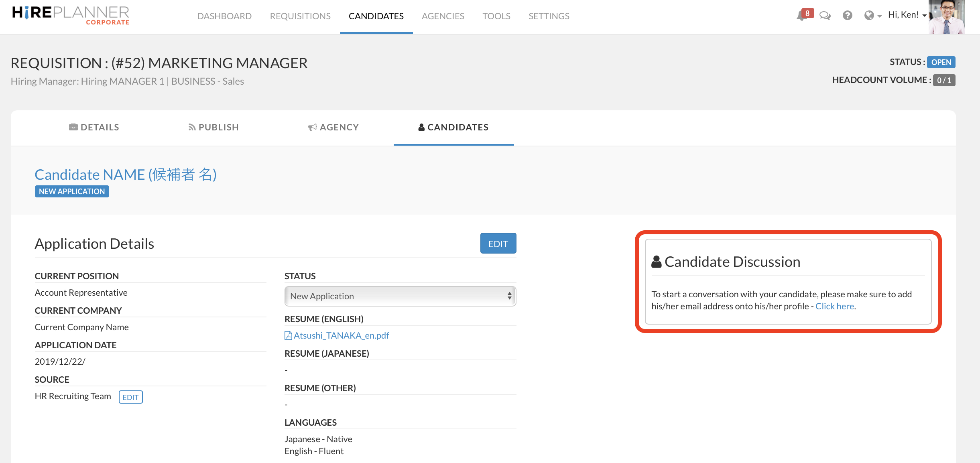Expand the language selector caret
The image size is (980, 463).
pos(879,16)
